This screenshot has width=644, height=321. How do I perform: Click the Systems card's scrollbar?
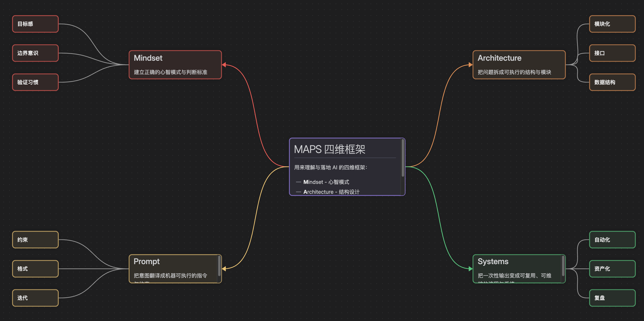tap(563, 266)
